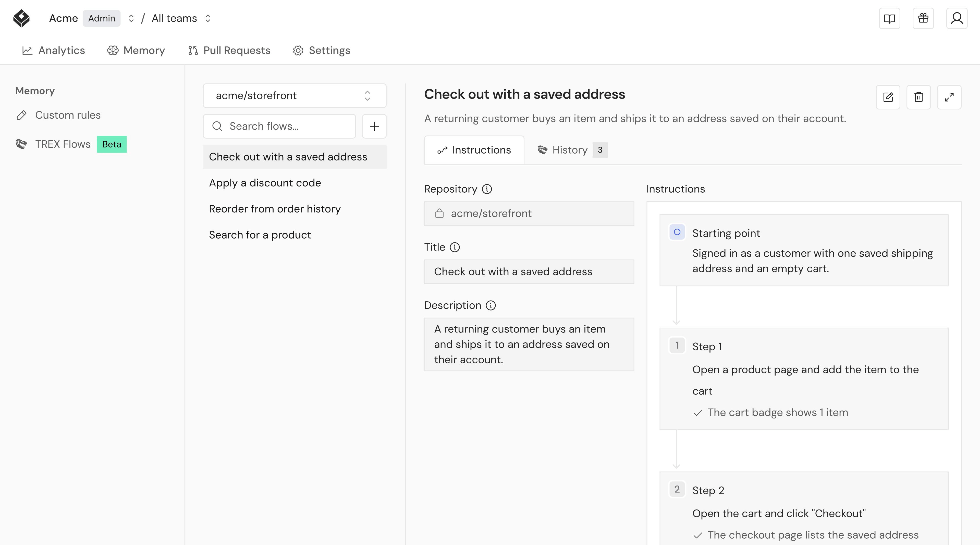Open the acme/storefront repository dropdown
The image size is (980, 545).
[x=295, y=95]
